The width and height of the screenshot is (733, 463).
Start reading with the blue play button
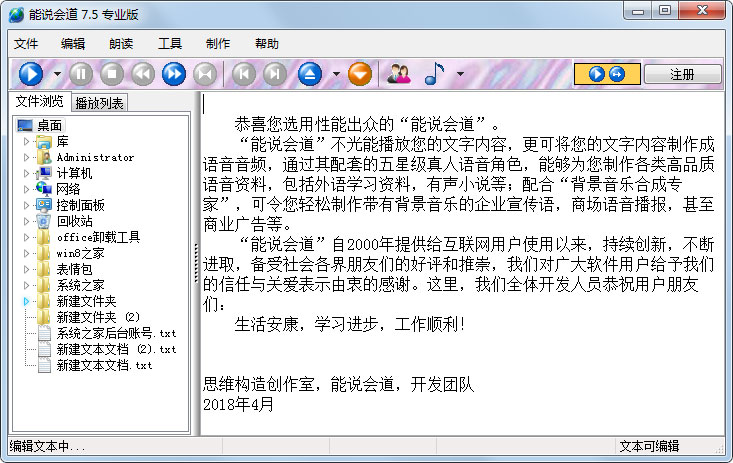click(x=31, y=74)
